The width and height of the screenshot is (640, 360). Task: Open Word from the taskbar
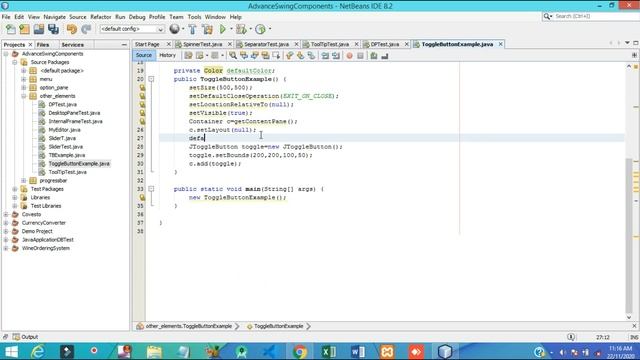(x=358, y=351)
